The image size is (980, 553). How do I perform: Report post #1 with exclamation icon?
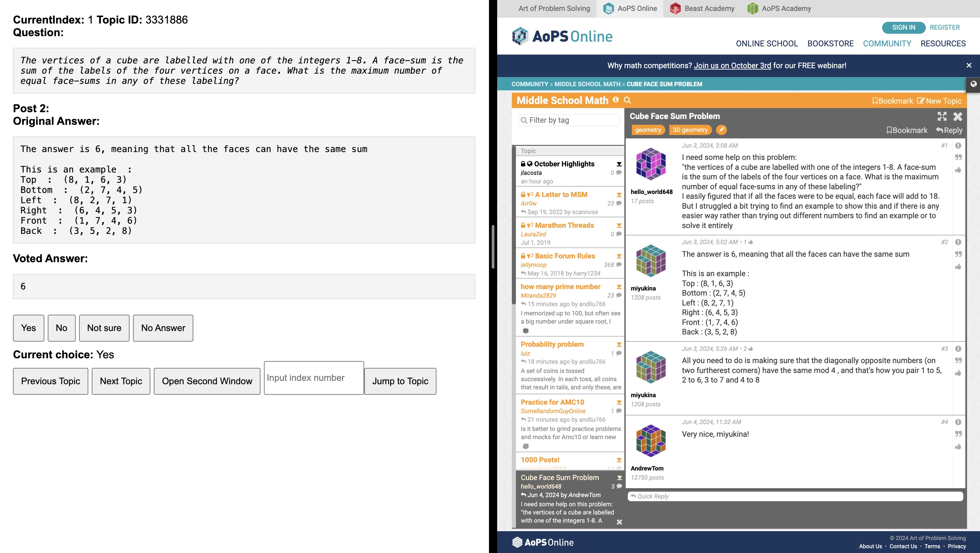(x=958, y=146)
